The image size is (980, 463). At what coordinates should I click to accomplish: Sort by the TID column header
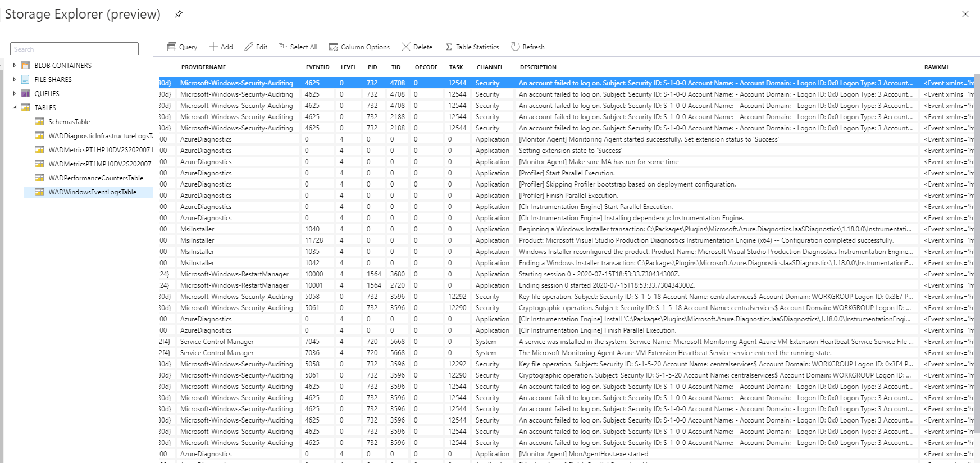click(x=396, y=67)
